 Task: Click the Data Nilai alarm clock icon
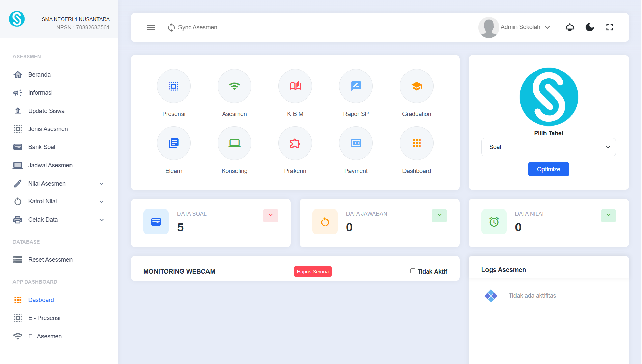pos(494,222)
